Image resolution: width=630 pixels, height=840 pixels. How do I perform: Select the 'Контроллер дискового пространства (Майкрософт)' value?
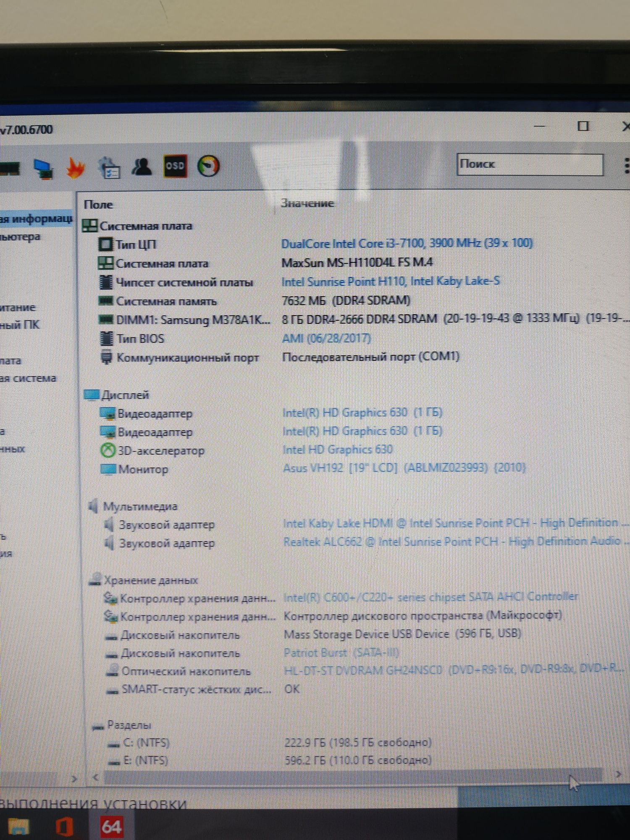[423, 615]
